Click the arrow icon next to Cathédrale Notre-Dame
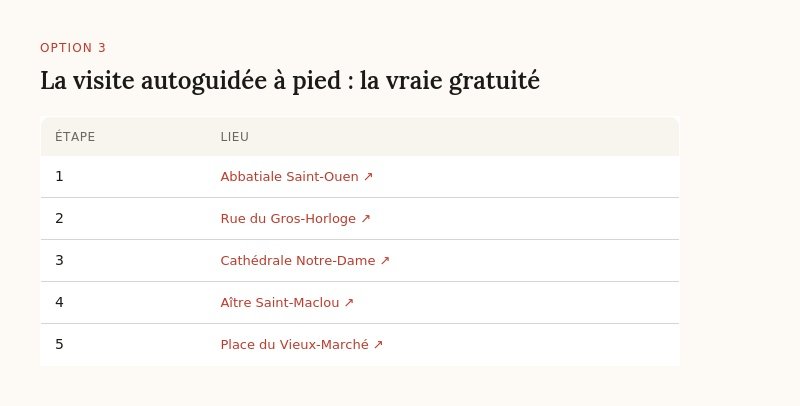 385,261
